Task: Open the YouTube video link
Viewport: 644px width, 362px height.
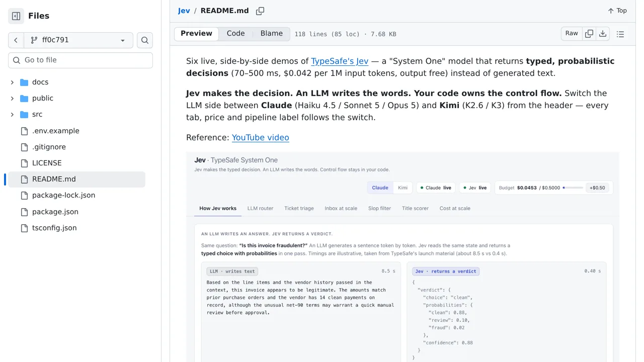Action: pyautogui.click(x=260, y=137)
